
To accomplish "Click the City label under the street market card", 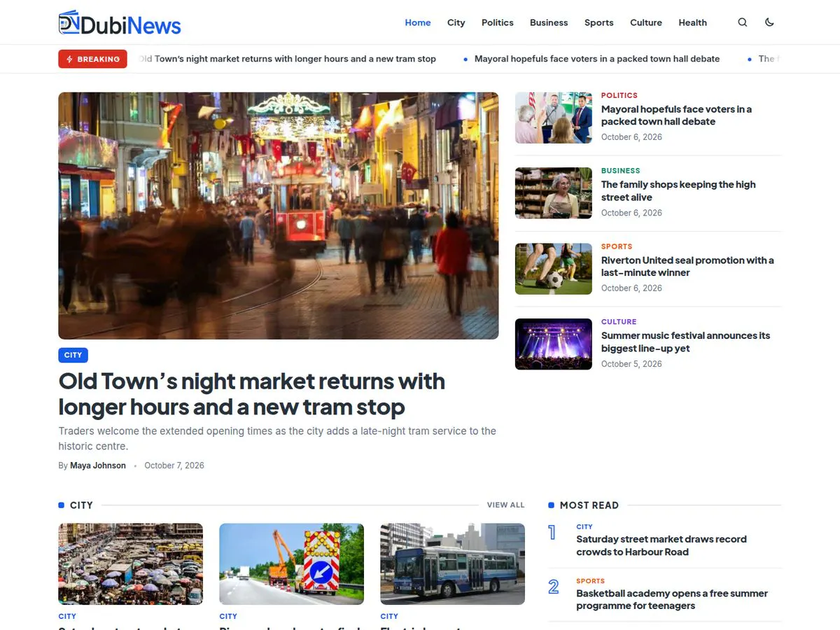I will pyautogui.click(x=67, y=616).
